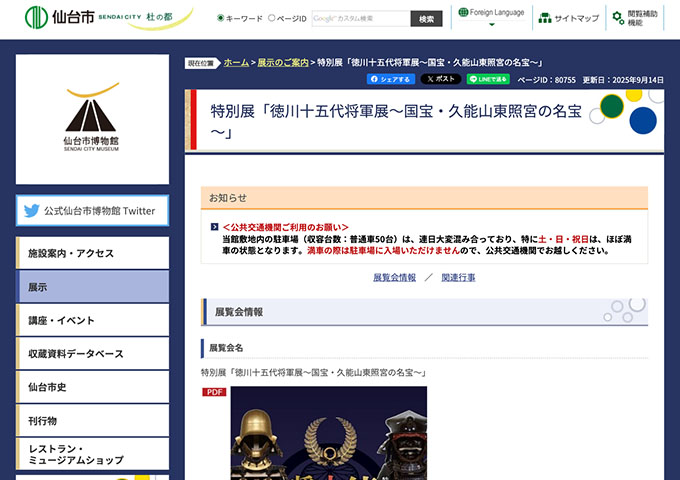Go to 収蔵資料データベース in sidebar
This screenshot has height=480, width=680.
[x=92, y=354]
